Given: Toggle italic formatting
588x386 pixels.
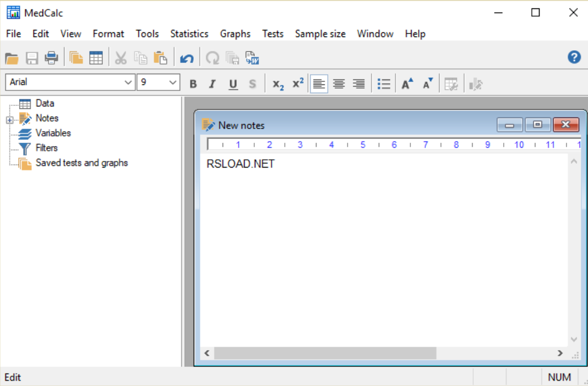Looking at the screenshot, I should pos(212,84).
